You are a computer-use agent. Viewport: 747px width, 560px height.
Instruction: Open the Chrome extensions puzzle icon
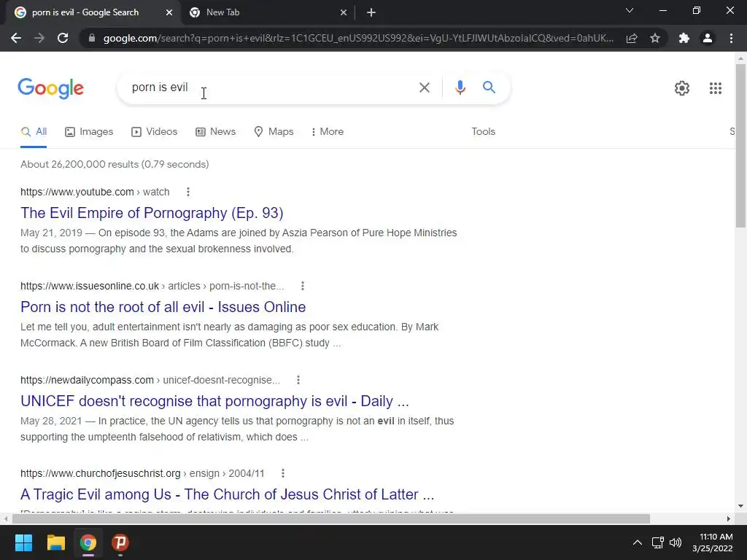point(684,38)
